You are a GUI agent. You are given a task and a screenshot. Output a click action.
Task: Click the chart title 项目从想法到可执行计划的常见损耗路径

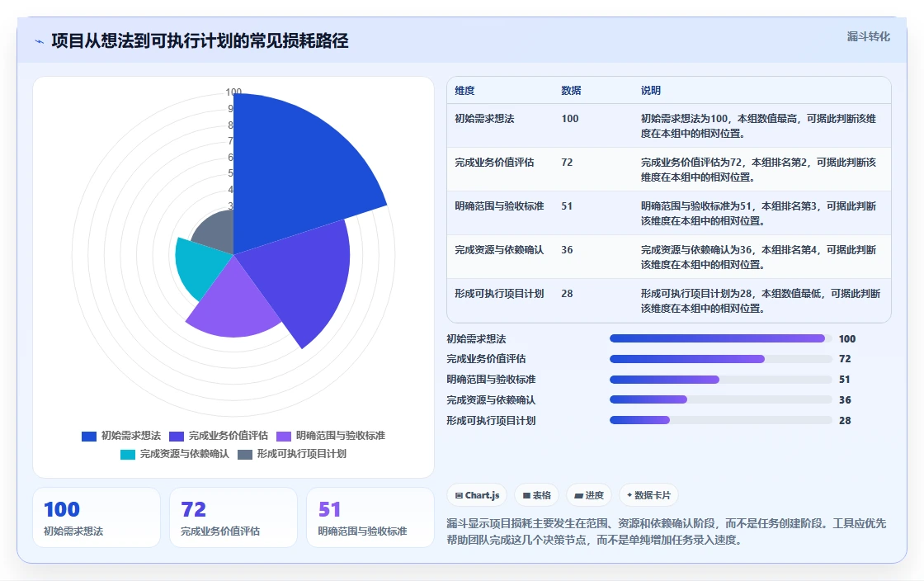pyautogui.click(x=200, y=40)
